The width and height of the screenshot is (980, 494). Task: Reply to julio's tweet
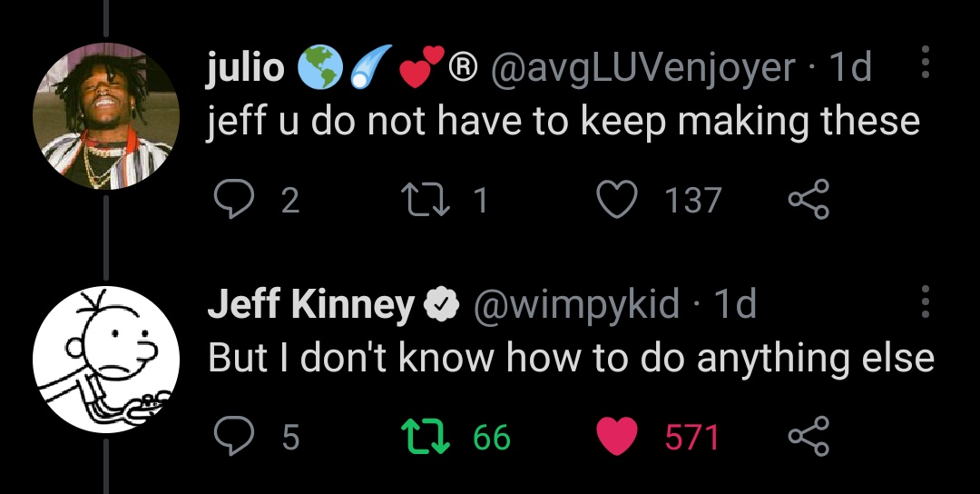click(x=233, y=200)
